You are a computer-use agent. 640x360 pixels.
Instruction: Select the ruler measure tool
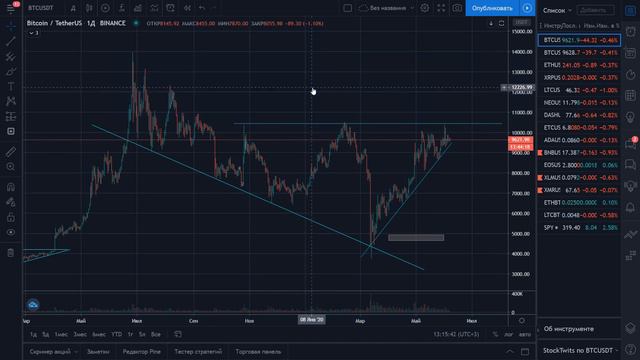(11, 152)
